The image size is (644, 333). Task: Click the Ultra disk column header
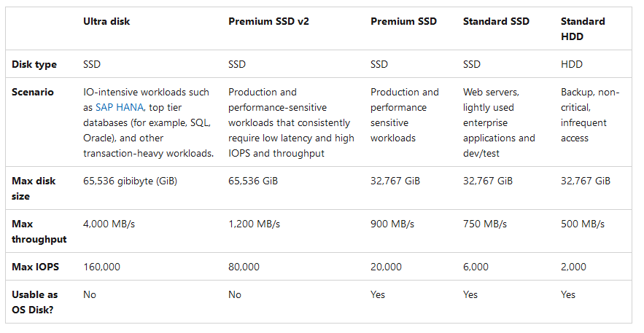[x=106, y=21]
